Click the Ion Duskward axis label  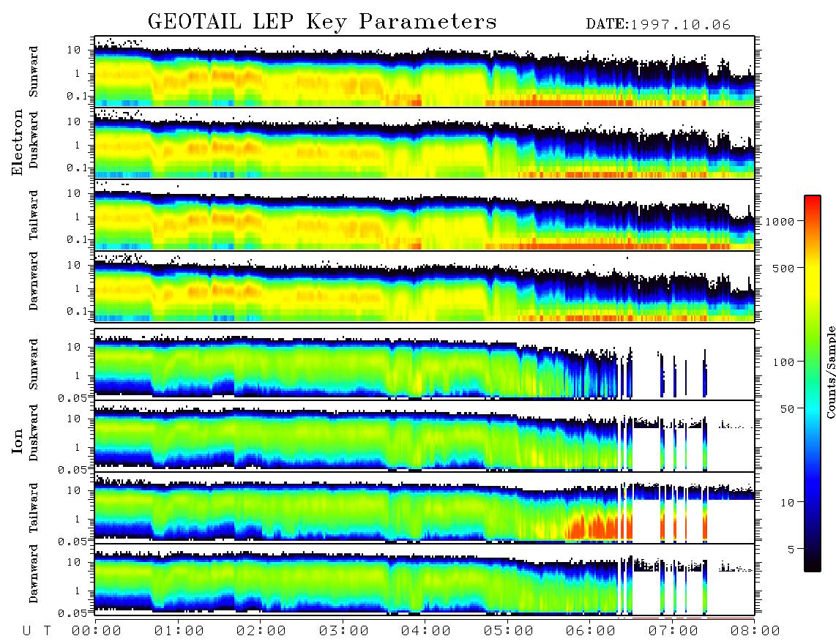tap(34, 433)
